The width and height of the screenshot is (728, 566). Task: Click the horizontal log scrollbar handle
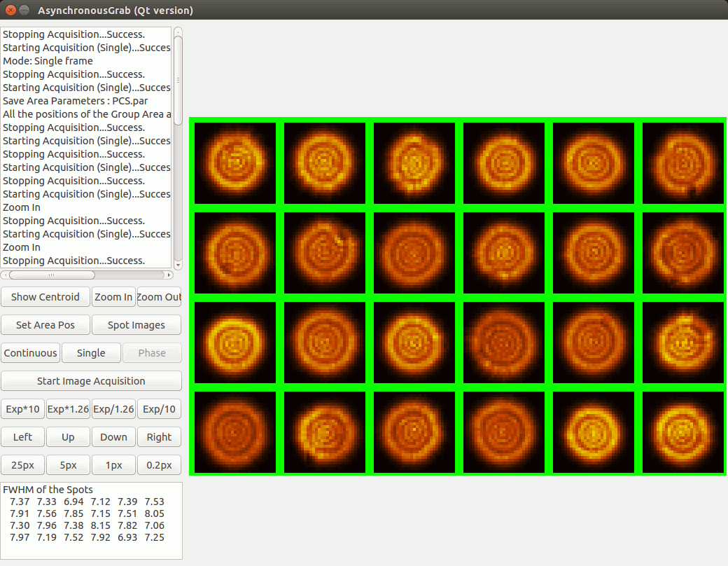pyautogui.click(x=52, y=275)
